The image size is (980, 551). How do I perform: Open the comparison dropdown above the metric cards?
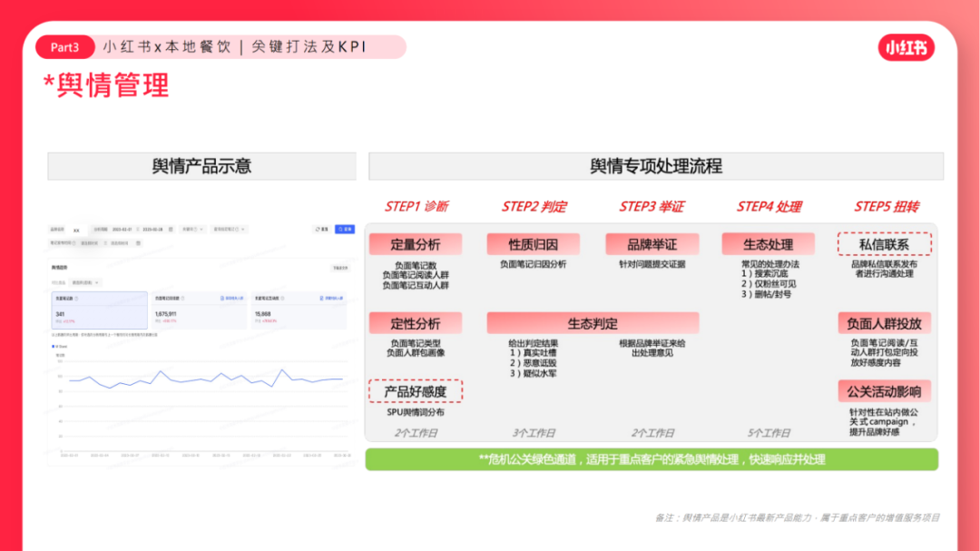coord(85,282)
